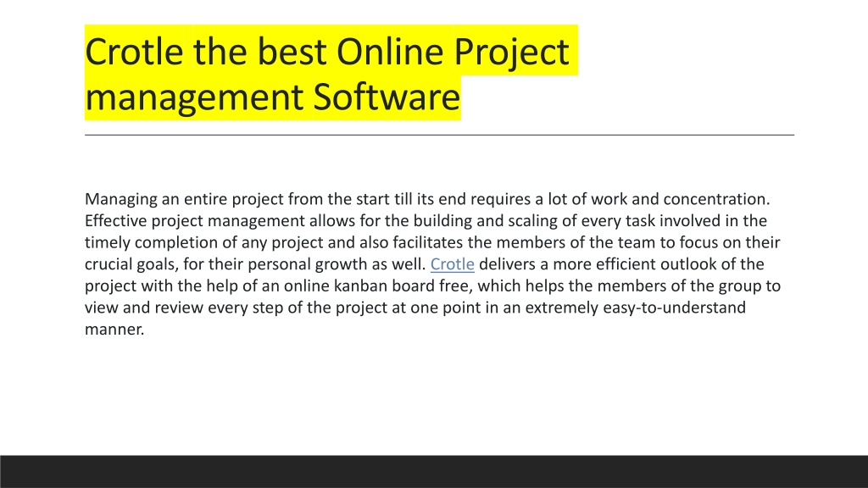
Task: Select the word "manner." on the last line
Action: point(114,330)
